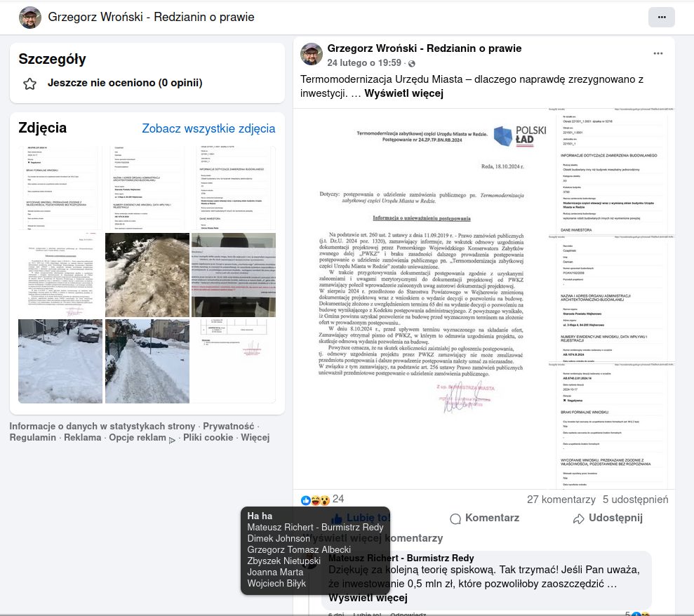Open the Prywatność footer link
This screenshot has height=616, width=694.
click(228, 426)
